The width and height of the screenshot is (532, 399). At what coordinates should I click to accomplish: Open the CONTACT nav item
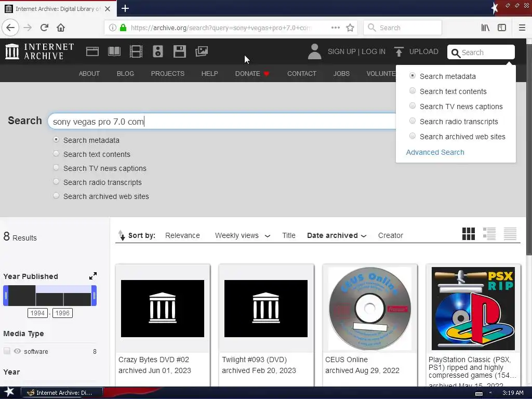(x=302, y=74)
